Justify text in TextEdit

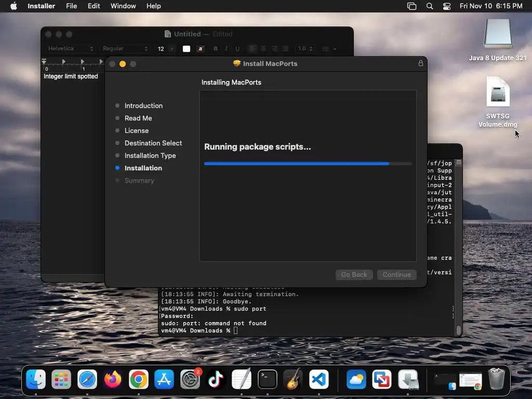pos(285,48)
